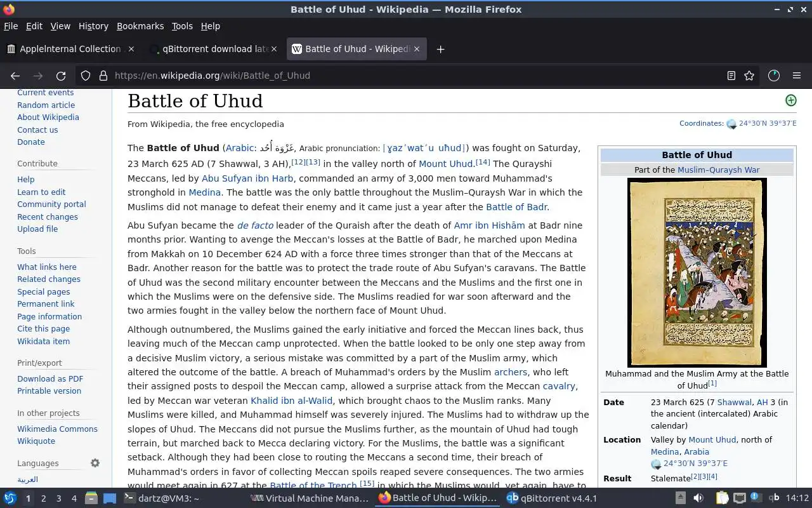Image resolution: width=812 pixels, height=508 pixels.
Task: Open the Help menu
Action: (x=211, y=26)
